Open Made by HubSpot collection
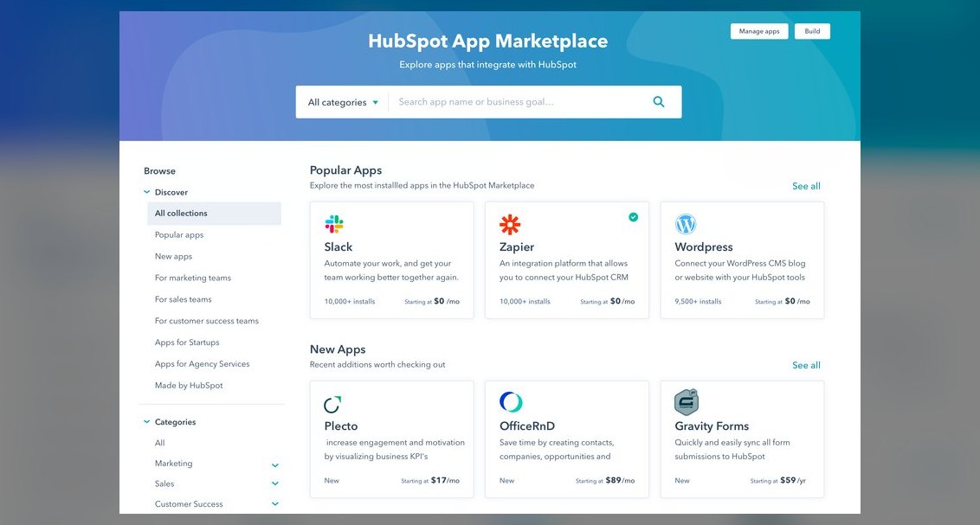The height and width of the screenshot is (525, 980). tap(189, 386)
